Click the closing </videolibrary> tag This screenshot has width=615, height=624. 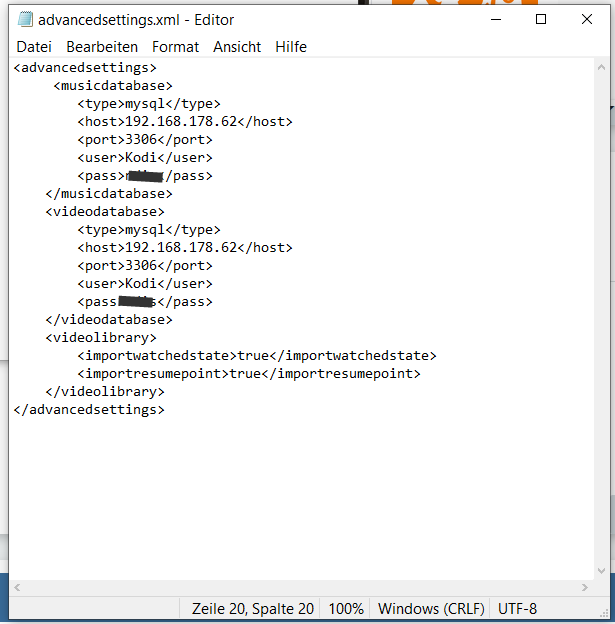[x=105, y=392]
